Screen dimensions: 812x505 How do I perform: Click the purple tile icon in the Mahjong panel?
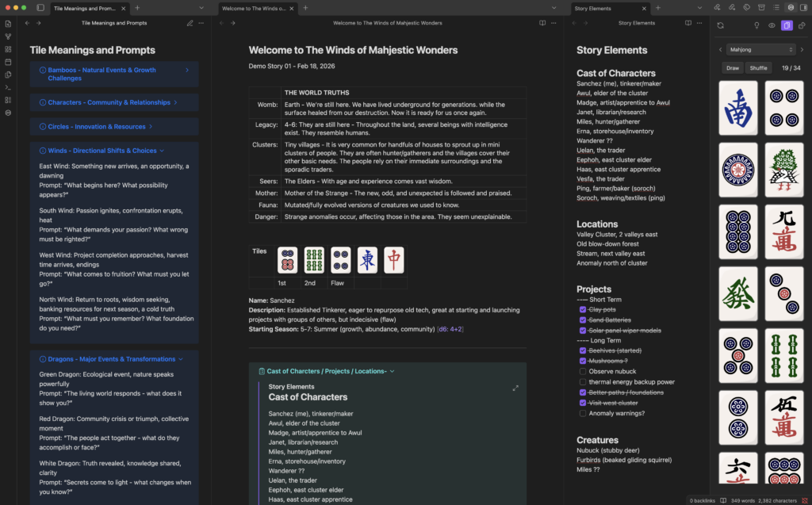pos(787,25)
